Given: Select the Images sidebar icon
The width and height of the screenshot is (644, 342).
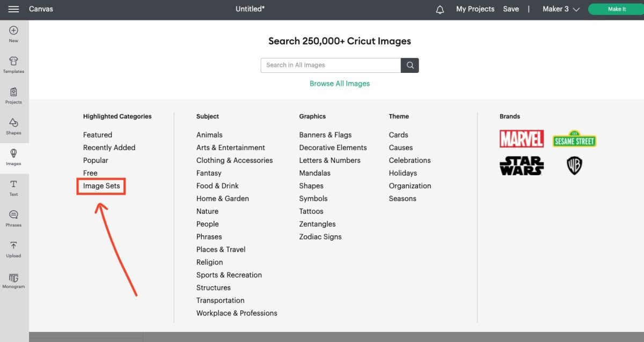Looking at the screenshot, I should coord(13,158).
